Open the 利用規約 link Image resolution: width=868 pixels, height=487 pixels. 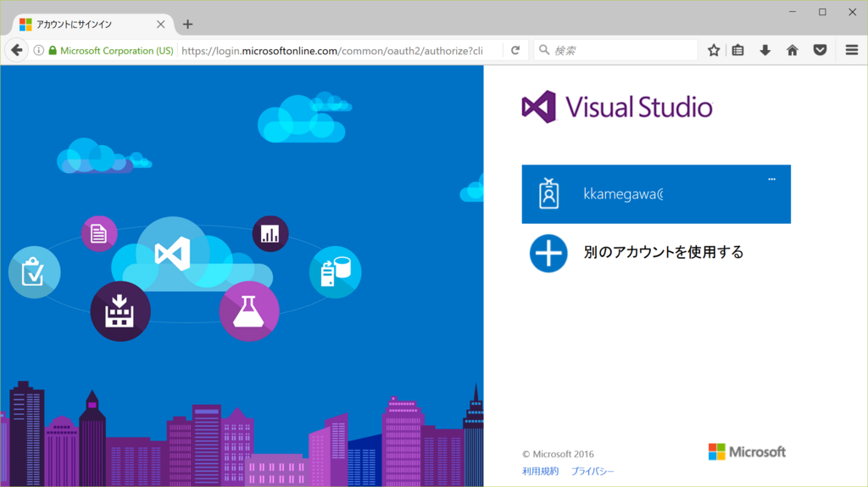coord(540,471)
